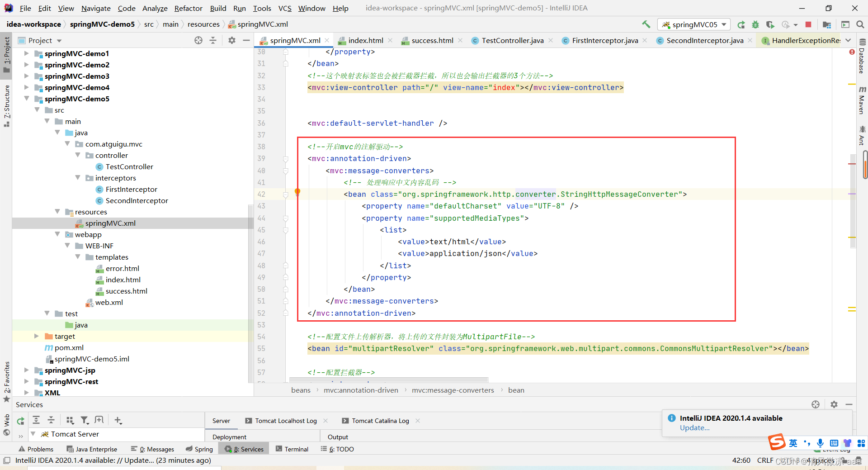
Task: Stop the running server with red square
Action: (x=808, y=24)
